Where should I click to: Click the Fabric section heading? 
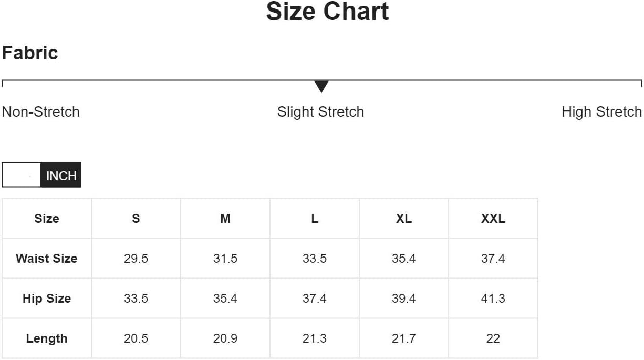pyautogui.click(x=30, y=53)
